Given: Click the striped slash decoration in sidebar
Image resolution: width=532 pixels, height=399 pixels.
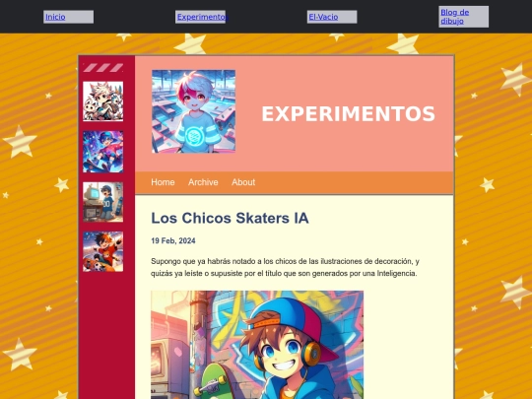Looking at the screenshot, I should click(x=103, y=68).
